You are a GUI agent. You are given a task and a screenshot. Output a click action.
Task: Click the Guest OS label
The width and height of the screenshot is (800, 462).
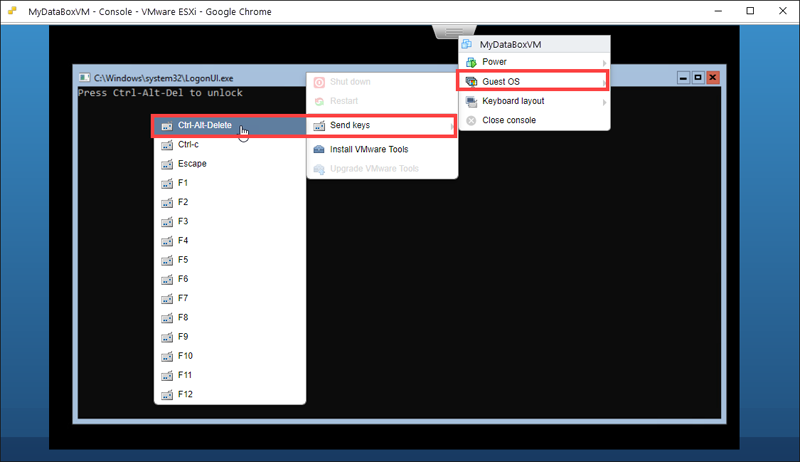(x=501, y=82)
